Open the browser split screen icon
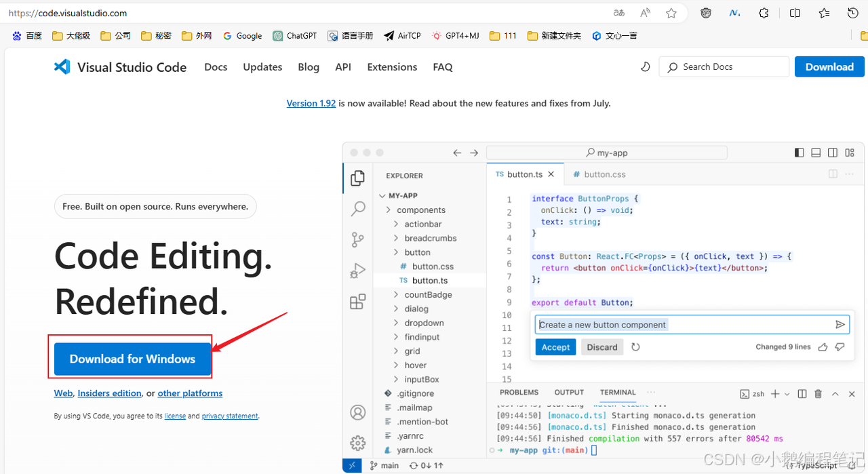This screenshot has width=868, height=474. (795, 13)
